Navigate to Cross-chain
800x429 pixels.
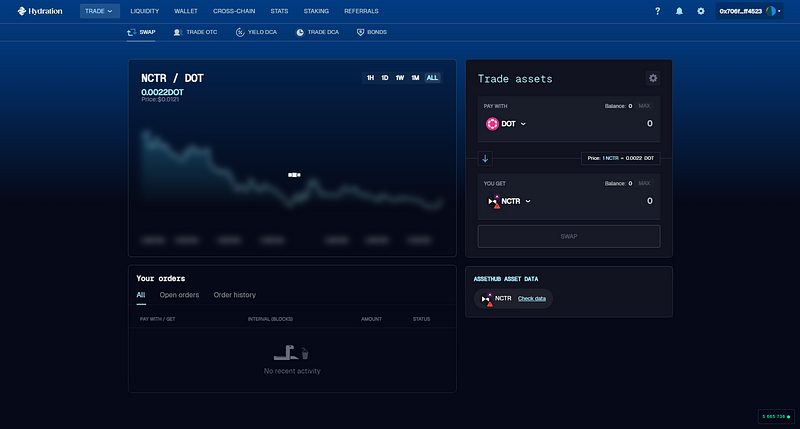pyautogui.click(x=234, y=11)
